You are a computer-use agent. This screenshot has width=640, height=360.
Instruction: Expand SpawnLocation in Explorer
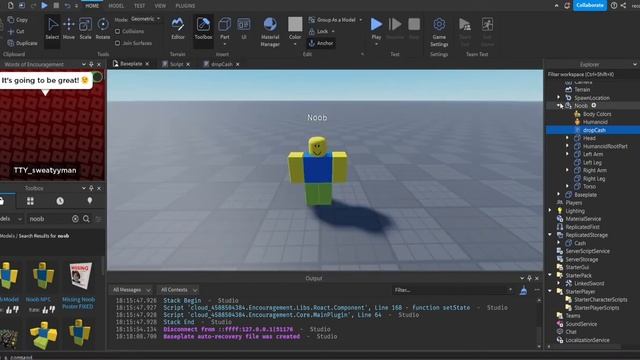pyautogui.click(x=559, y=98)
